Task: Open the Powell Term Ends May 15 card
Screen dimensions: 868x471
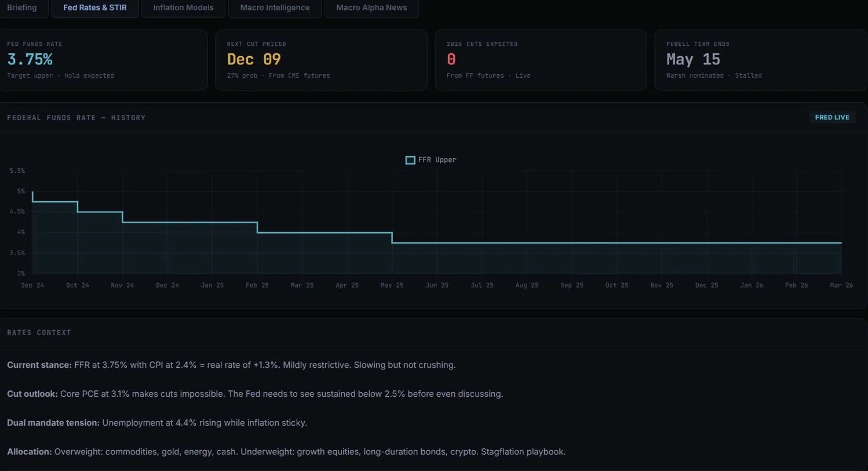Action: pos(760,60)
